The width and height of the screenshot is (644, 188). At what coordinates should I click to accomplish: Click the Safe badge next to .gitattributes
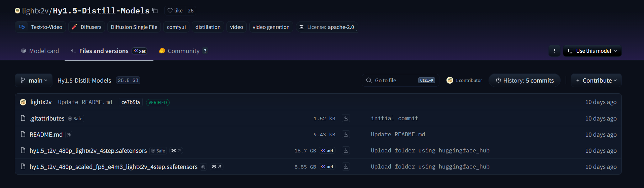[x=75, y=119]
